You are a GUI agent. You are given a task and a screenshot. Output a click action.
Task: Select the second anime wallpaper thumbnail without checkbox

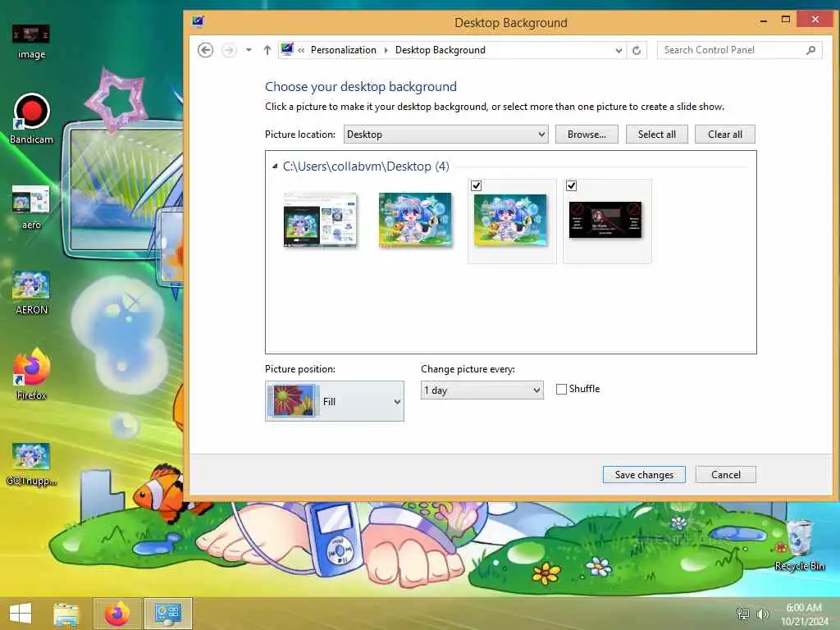pyautogui.click(x=415, y=220)
